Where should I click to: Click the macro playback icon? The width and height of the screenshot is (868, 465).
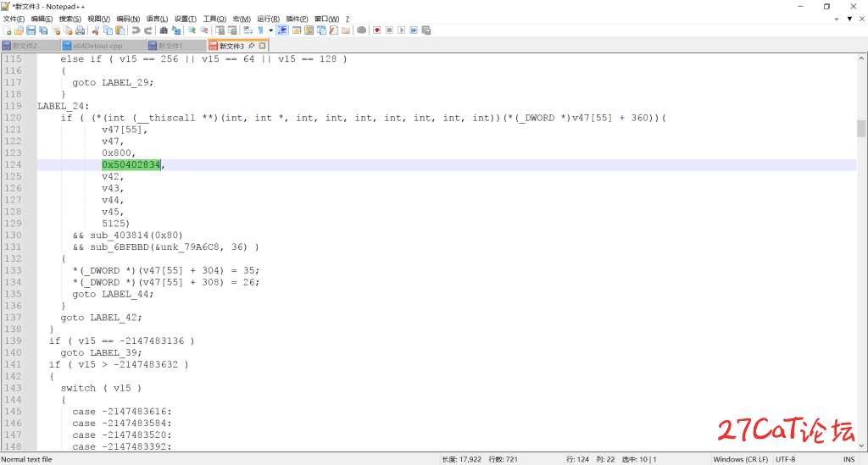pyautogui.click(x=401, y=30)
